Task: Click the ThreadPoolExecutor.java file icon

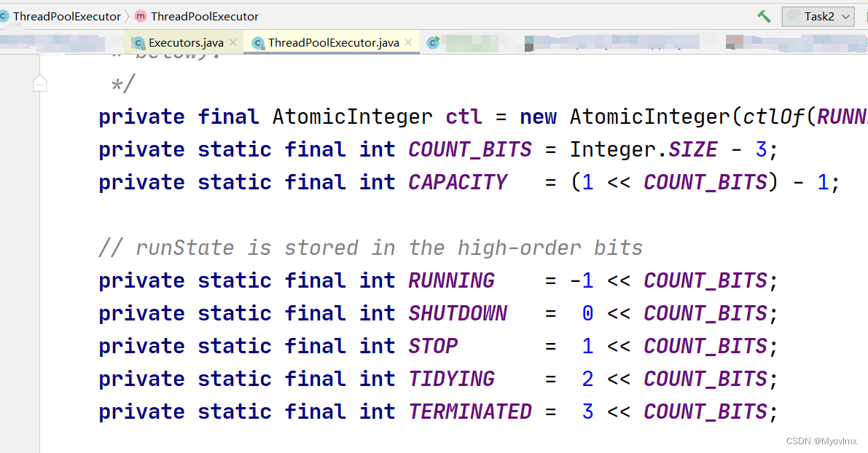Action: (x=258, y=43)
